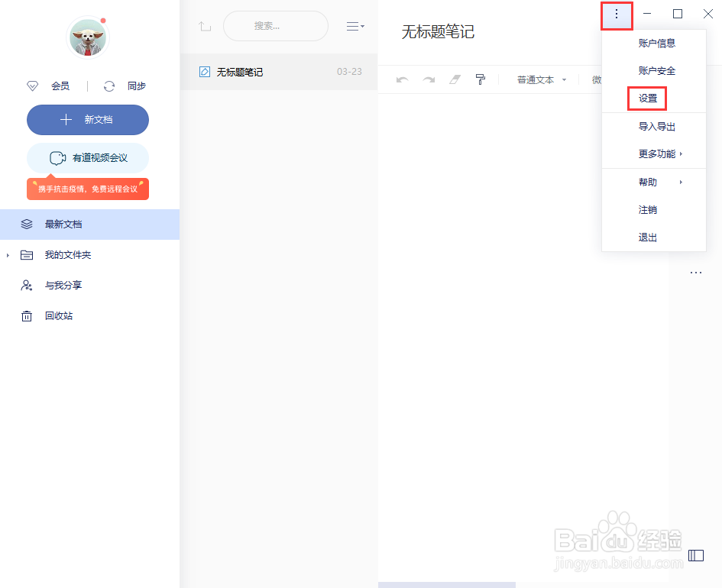Click the 同步 sync label
This screenshot has height=588, width=722.
pos(137,86)
